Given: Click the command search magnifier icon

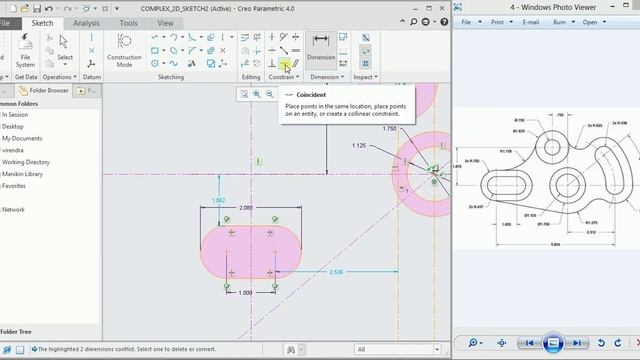Looking at the screenshot, I should pos(413,22).
